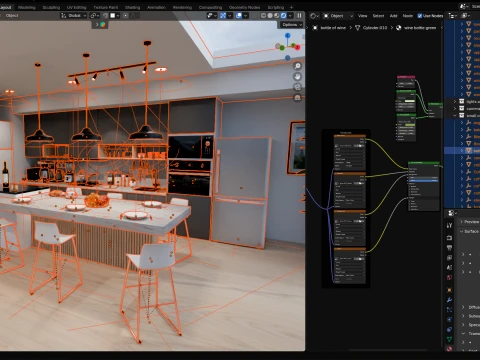Open the node editor Add menu
The image size is (480, 360).
393,16
